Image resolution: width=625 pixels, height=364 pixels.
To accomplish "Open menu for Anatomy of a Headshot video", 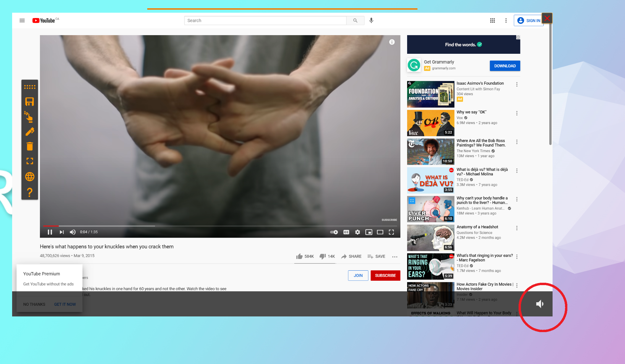I will click(517, 228).
